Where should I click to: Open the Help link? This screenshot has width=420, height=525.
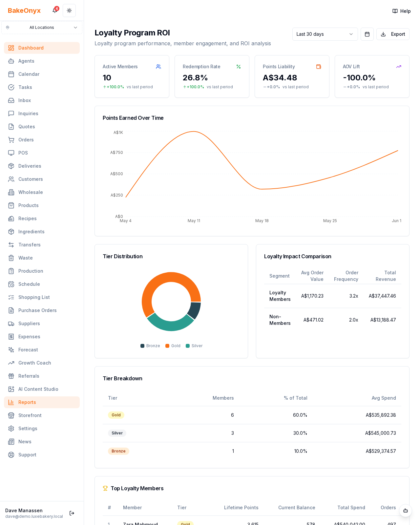401,11
